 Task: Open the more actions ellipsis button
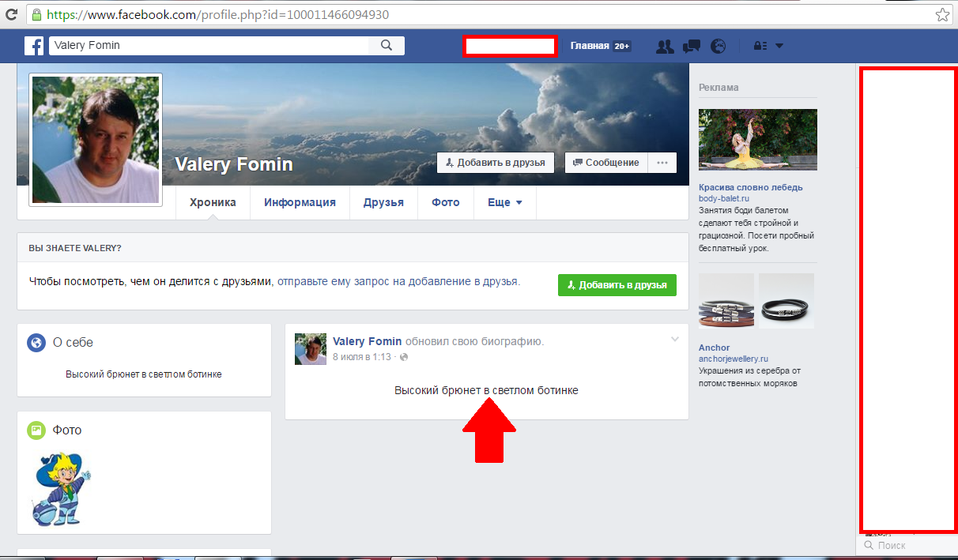[x=662, y=163]
